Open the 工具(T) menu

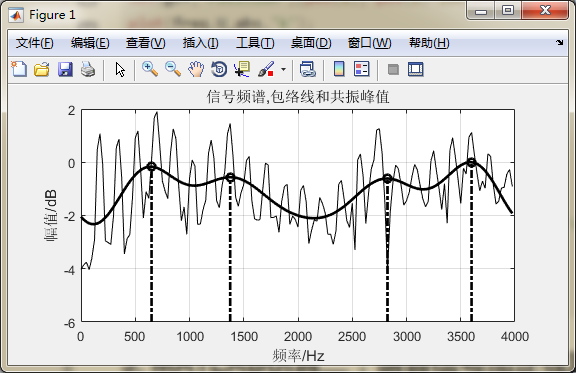255,43
